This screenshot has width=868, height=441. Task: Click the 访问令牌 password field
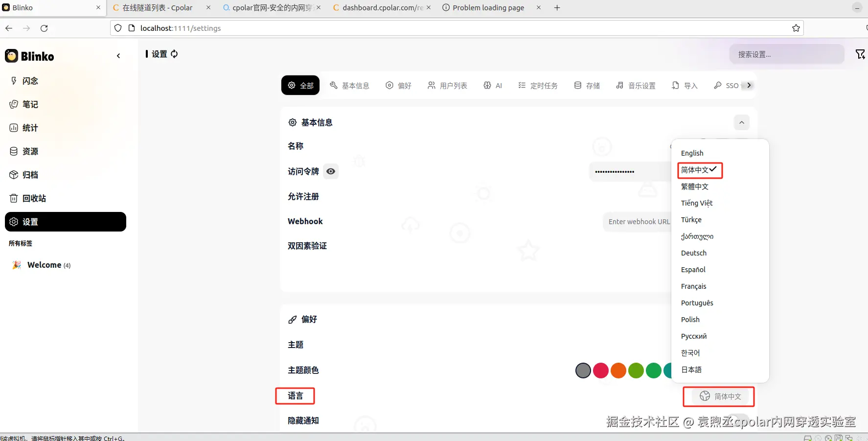[x=630, y=171]
